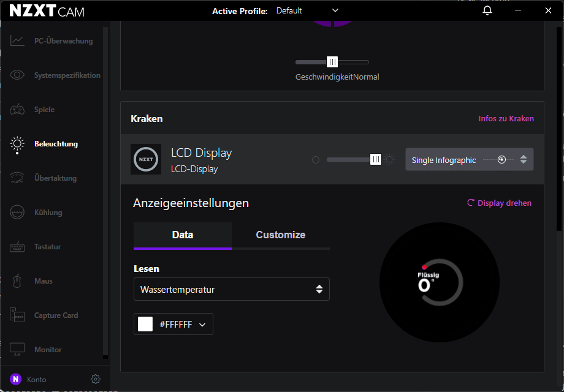Open Infos zu Kraken link
564x392 pixels.
click(x=506, y=119)
